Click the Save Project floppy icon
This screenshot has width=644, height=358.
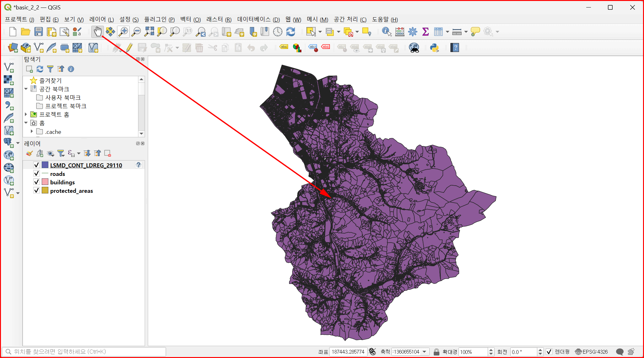pos(38,32)
